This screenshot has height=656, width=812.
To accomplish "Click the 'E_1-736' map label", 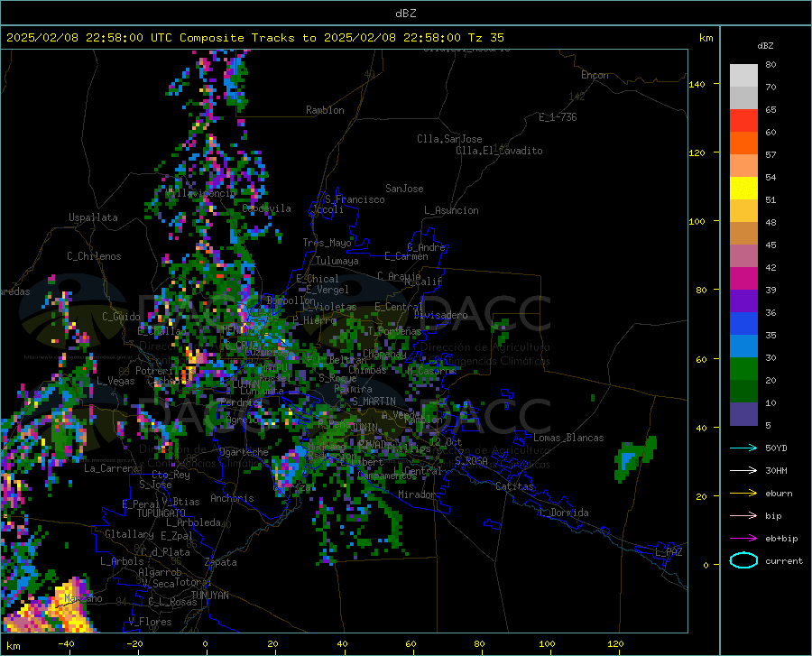I will [x=558, y=117].
